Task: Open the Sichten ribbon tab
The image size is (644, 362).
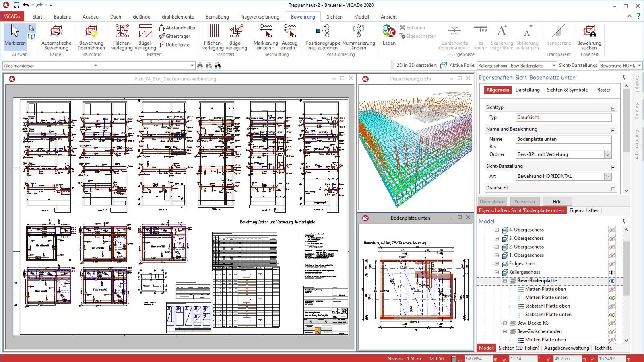Action: pyautogui.click(x=334, y=17)
